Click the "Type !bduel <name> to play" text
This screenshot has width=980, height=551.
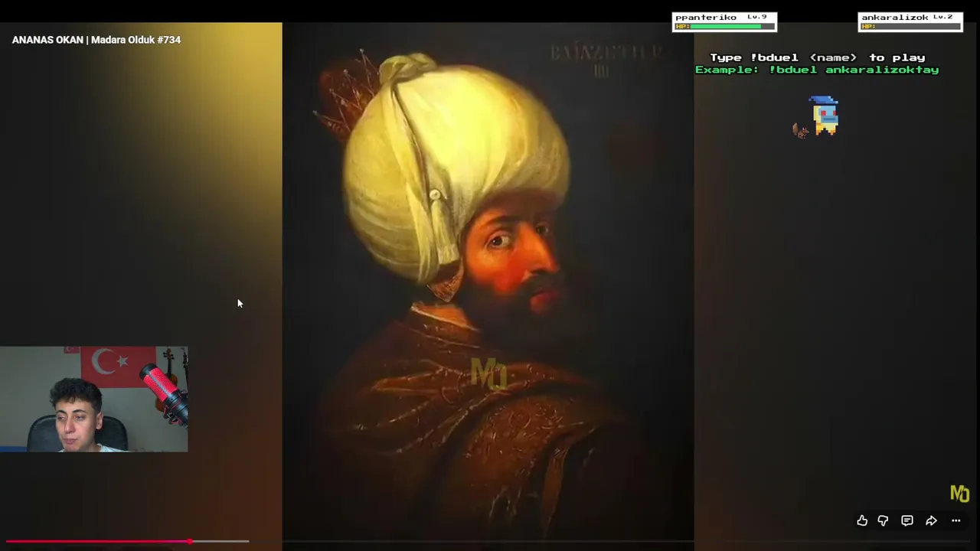817,57
